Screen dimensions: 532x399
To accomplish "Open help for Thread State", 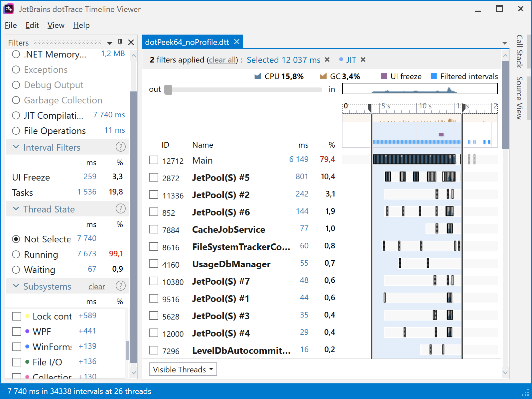I will coord(120,209).
